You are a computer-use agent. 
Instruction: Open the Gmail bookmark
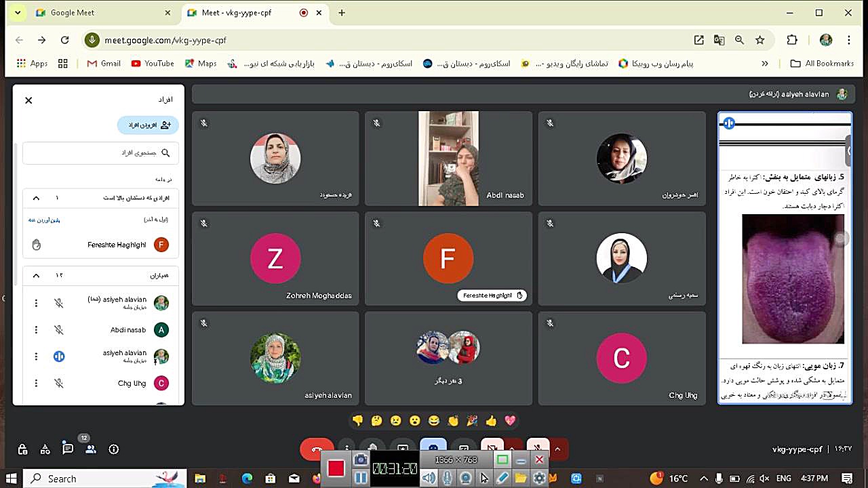(x=104, y=64)
